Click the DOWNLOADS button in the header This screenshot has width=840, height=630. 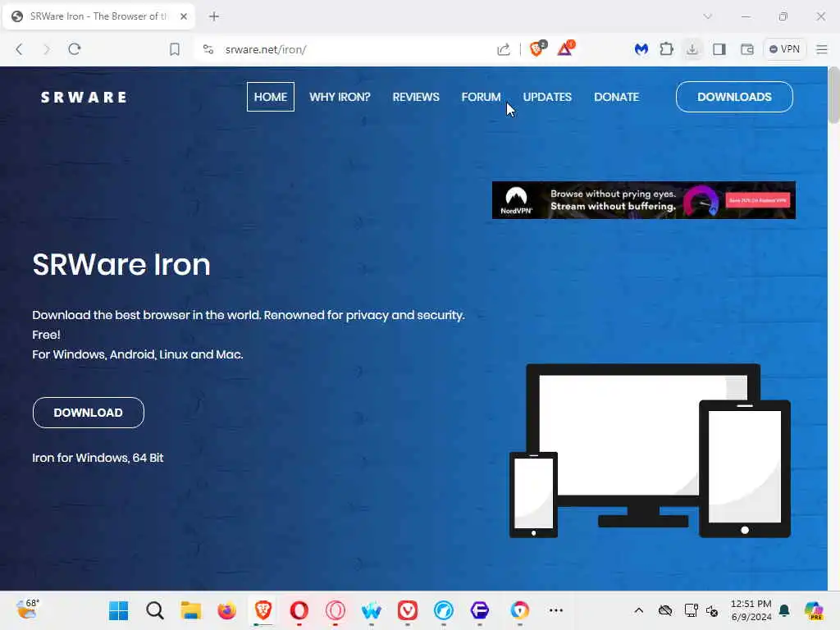point(734,97)
